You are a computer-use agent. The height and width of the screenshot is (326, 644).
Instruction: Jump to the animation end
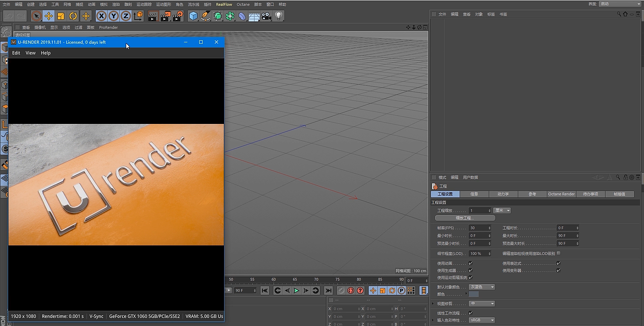point(328,291)
